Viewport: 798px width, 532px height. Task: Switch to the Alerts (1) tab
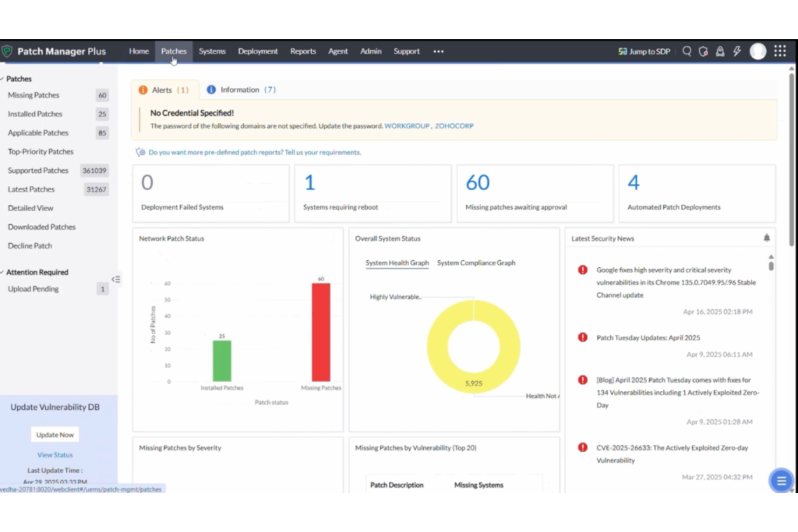pyautogui.click(x=164, y=90)
